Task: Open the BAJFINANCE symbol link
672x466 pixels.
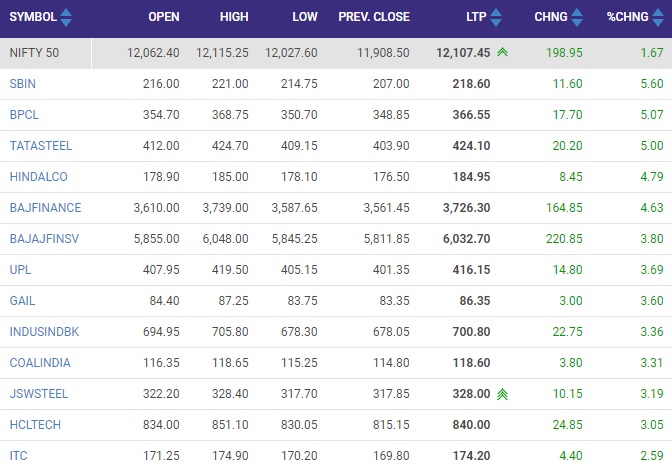Action: pos(45,207)
